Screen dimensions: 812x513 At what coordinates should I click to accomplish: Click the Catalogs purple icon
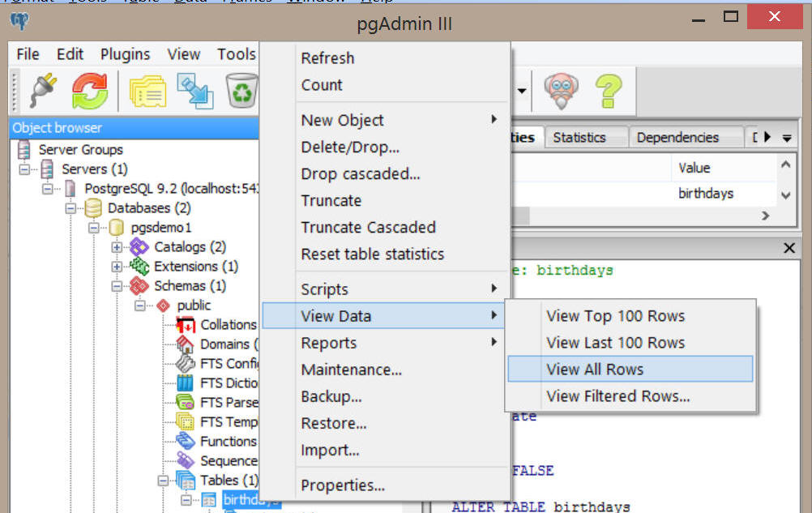click(x=139, y=247)
